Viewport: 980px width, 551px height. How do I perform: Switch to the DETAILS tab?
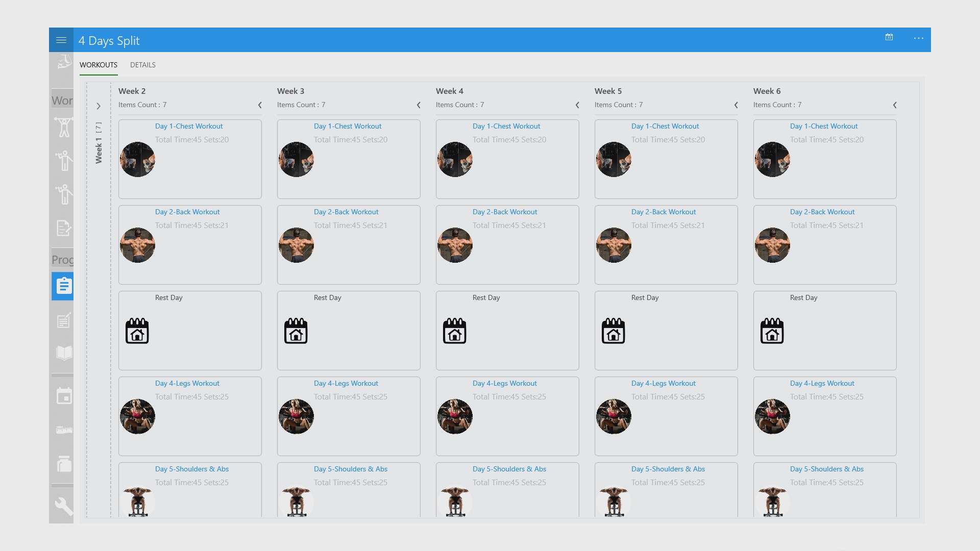tap(142, 65)
